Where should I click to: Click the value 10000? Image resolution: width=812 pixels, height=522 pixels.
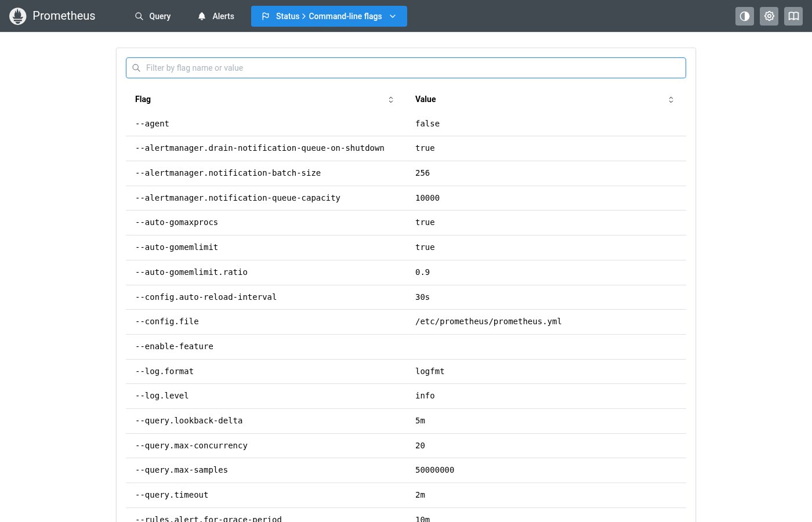coord(427,198)
